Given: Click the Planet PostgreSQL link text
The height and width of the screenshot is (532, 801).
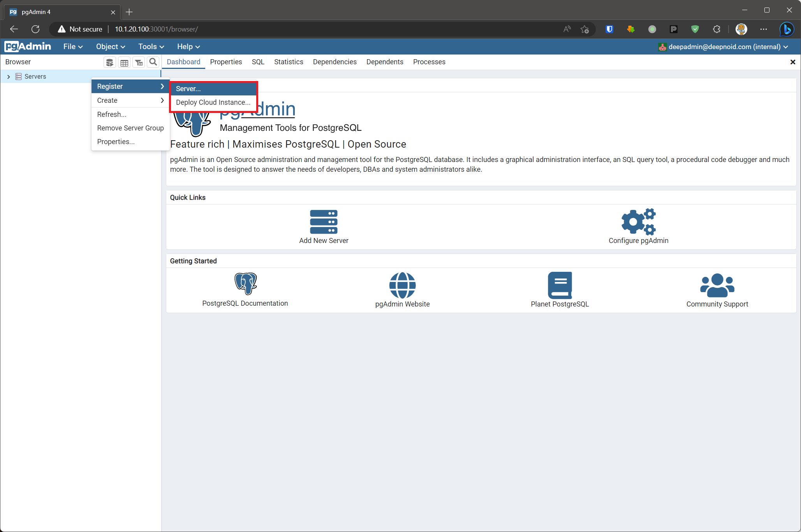Looking at the screenshot, I should click(560, 304).
